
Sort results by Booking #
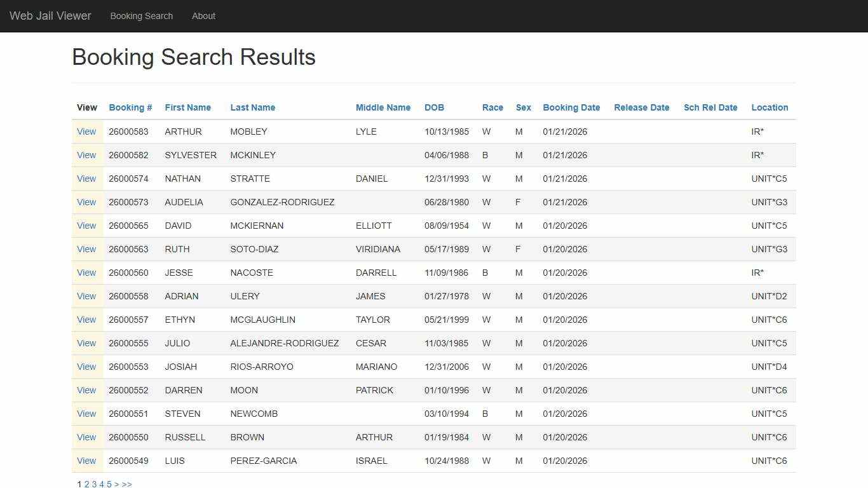[x=130, y=107]
